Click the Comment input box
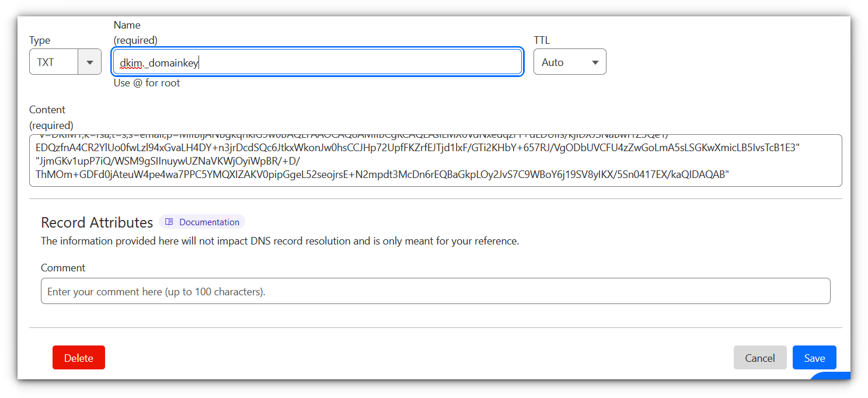Screen dimensions: 868x398 [435, 291]
